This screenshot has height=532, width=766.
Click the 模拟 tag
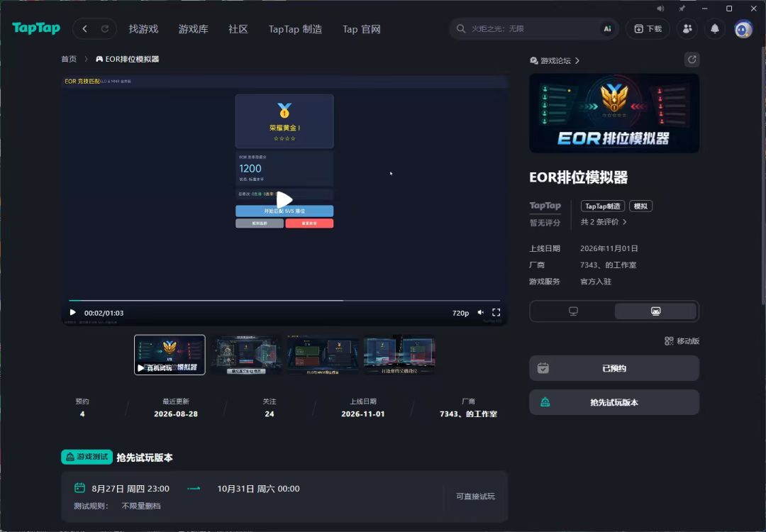click(x=640, y=206)
